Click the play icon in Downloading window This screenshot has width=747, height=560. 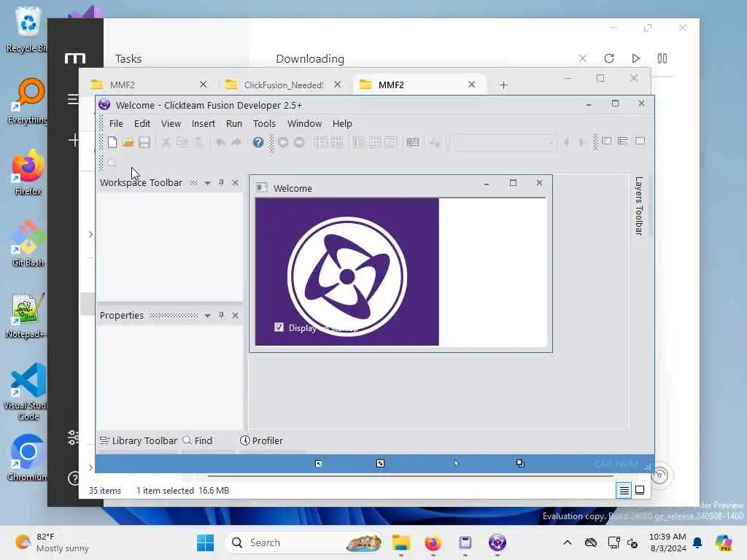635,58
